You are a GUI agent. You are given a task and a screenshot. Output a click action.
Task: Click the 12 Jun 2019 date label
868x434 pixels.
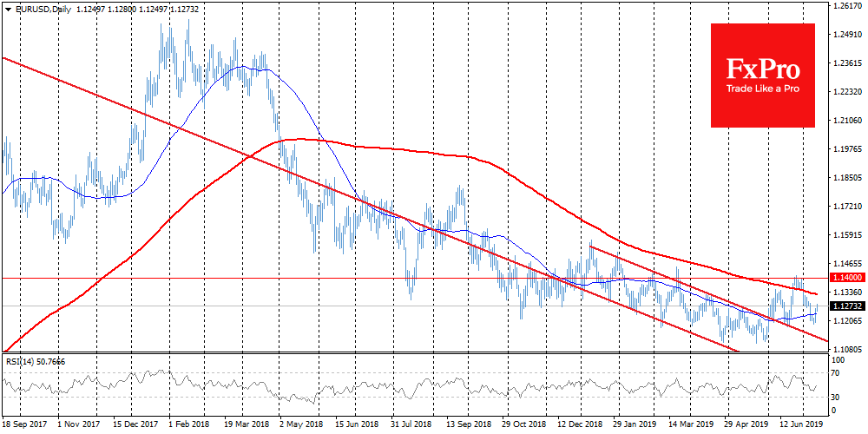pos(800,424)
